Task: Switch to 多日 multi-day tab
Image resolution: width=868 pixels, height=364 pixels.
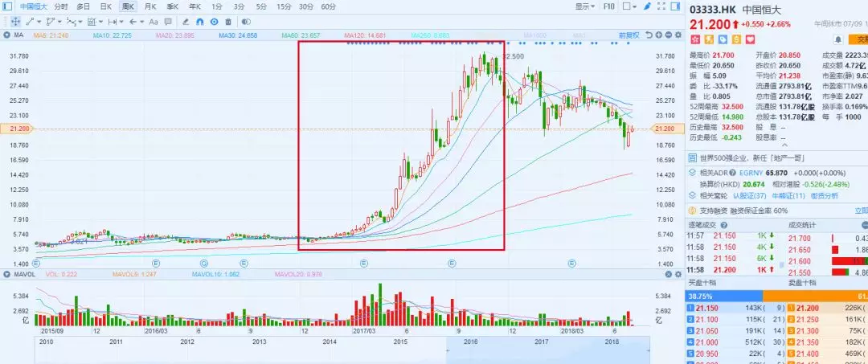Action: click(83, 6)
